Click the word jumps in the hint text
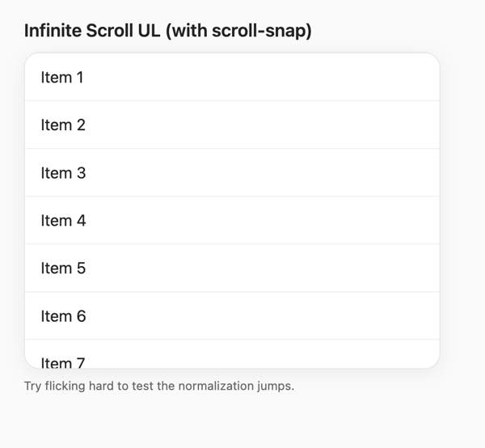The width and height of the screenshot is (485, 448). point(276,387)
